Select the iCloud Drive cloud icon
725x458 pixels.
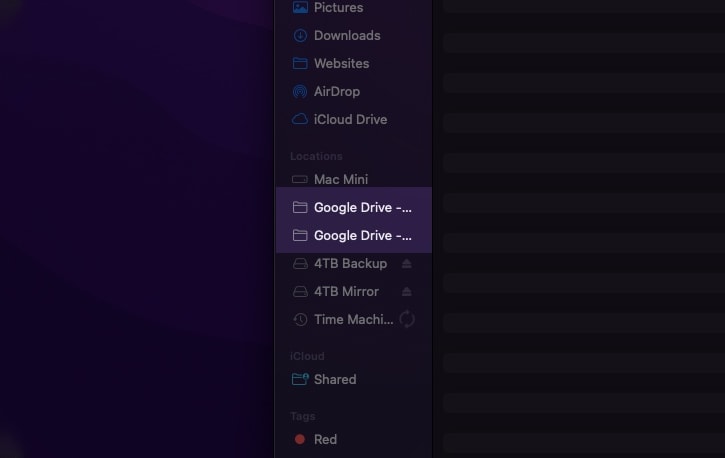click(x=300, y=119)
